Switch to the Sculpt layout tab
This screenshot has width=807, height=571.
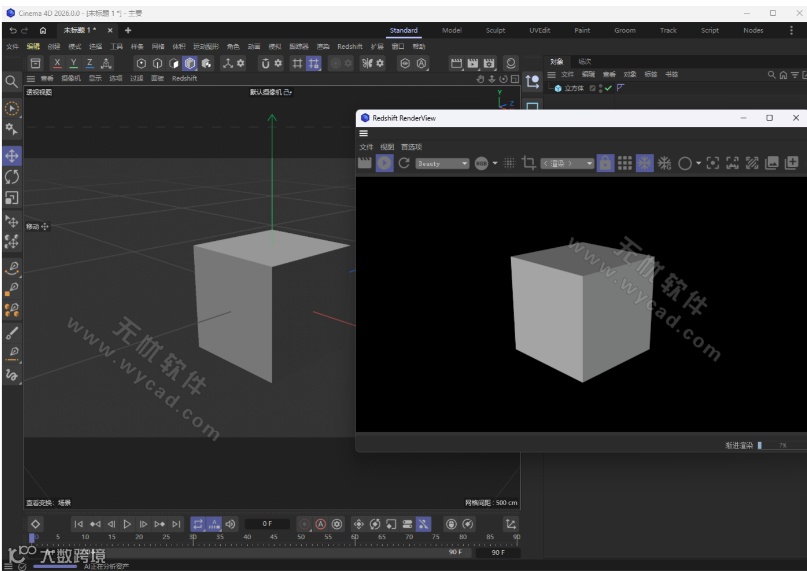click(495, 30)
